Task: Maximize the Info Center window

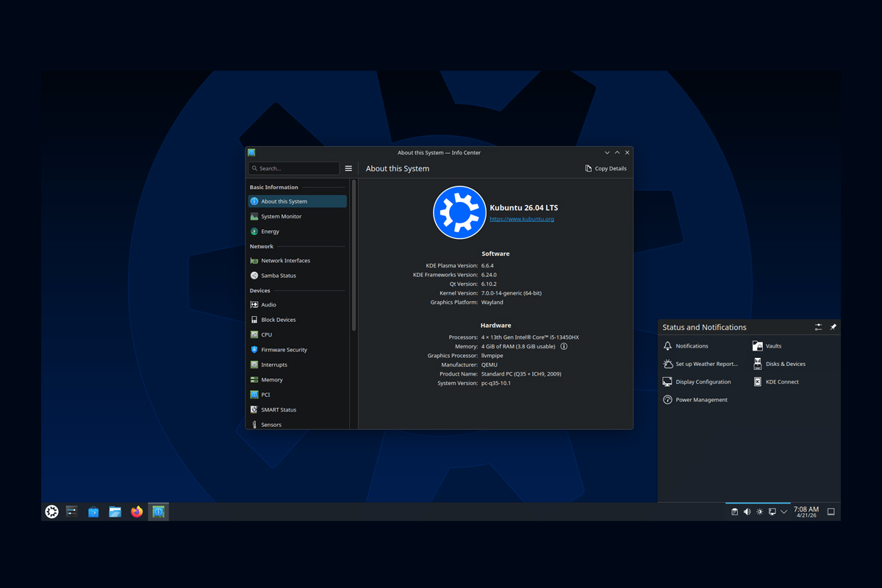Action: [617, 153]
